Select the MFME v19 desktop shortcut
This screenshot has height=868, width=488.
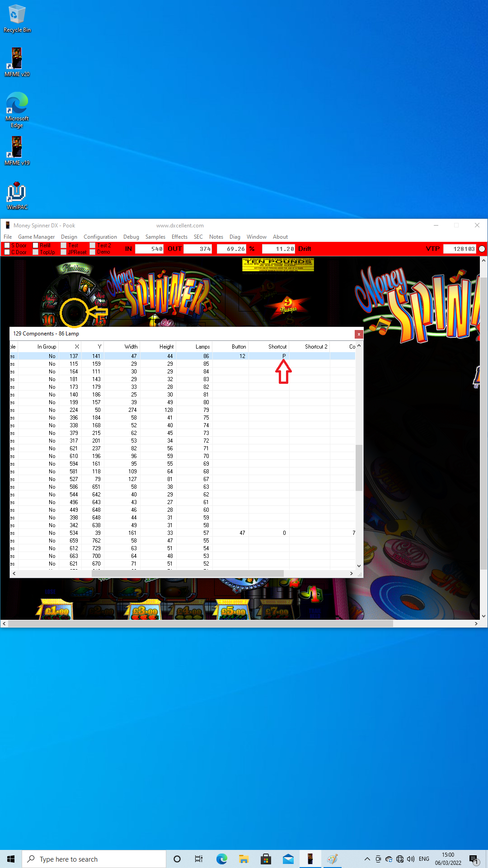(17, 151)
